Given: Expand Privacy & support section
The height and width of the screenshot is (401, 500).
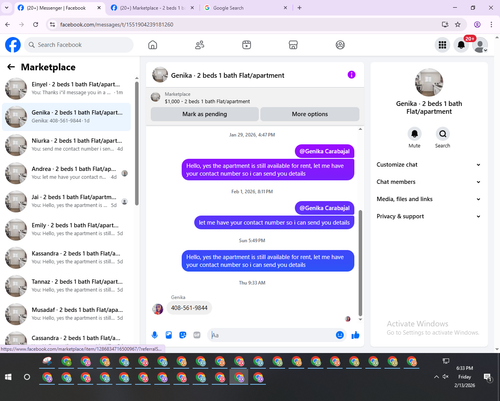Looking at the screenshot, I should tap(429, 216).
